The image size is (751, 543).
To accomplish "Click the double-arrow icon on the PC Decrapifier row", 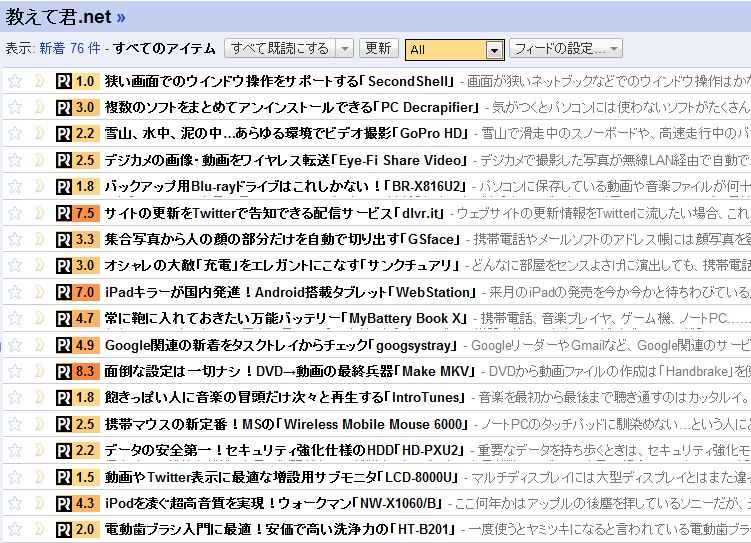I will coord(40,107).
